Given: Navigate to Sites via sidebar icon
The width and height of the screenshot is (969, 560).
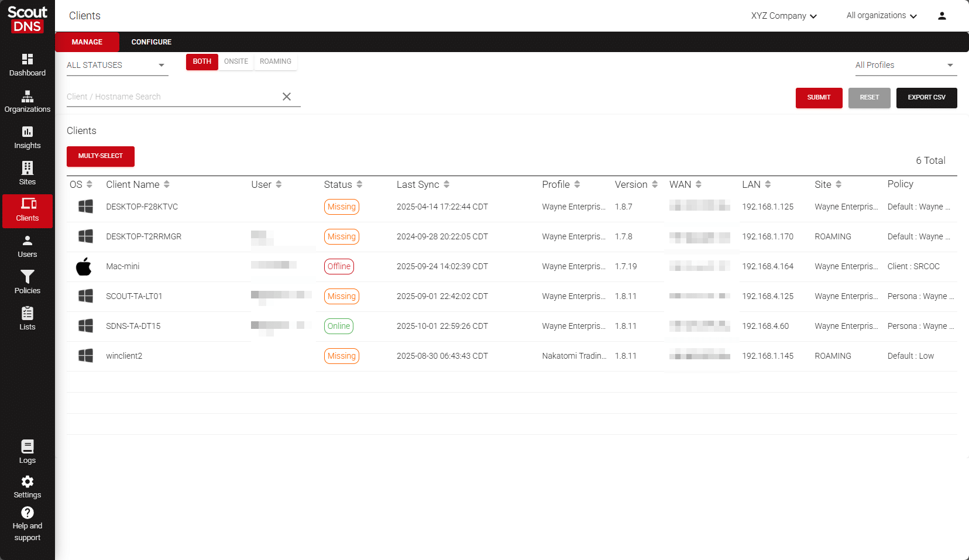Looking at the screenshot, I should pos(28,173).
